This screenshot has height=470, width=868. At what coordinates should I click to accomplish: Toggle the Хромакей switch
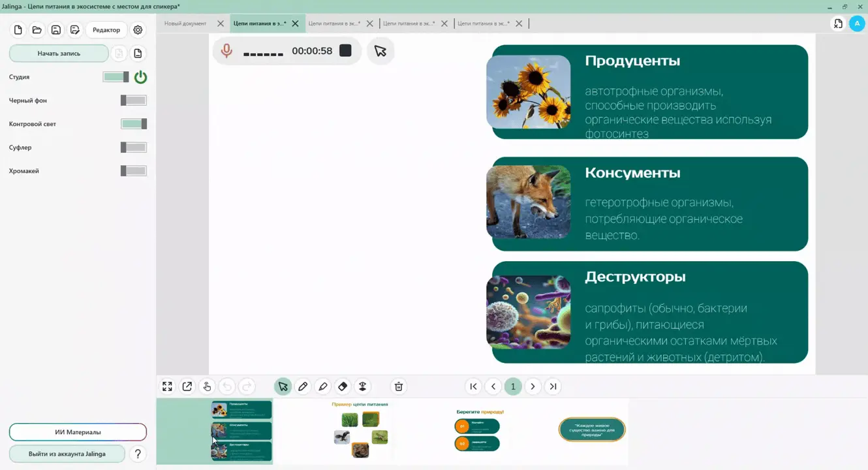click(134, 171)
